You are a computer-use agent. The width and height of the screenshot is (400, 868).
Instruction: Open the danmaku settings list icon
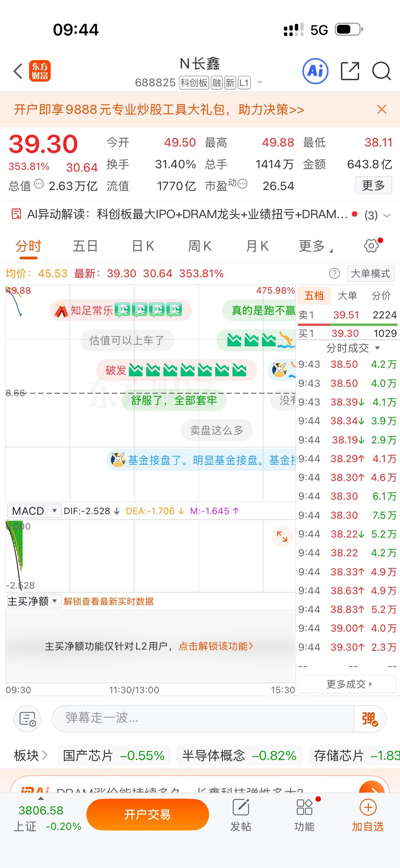(27, 719)
